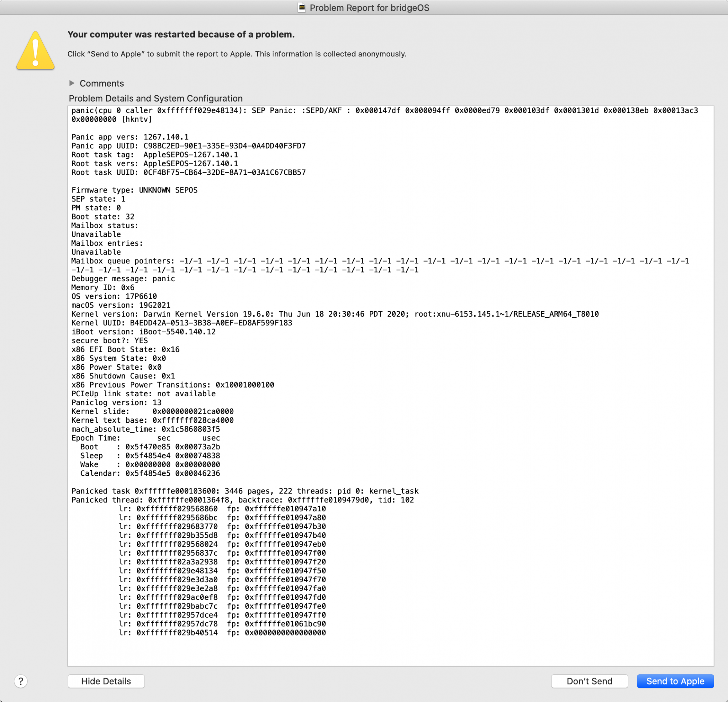728x702 pixels.
Task: Click 'x86 Shutdown Cause: 0x1' line
Action: pos(123,376)
